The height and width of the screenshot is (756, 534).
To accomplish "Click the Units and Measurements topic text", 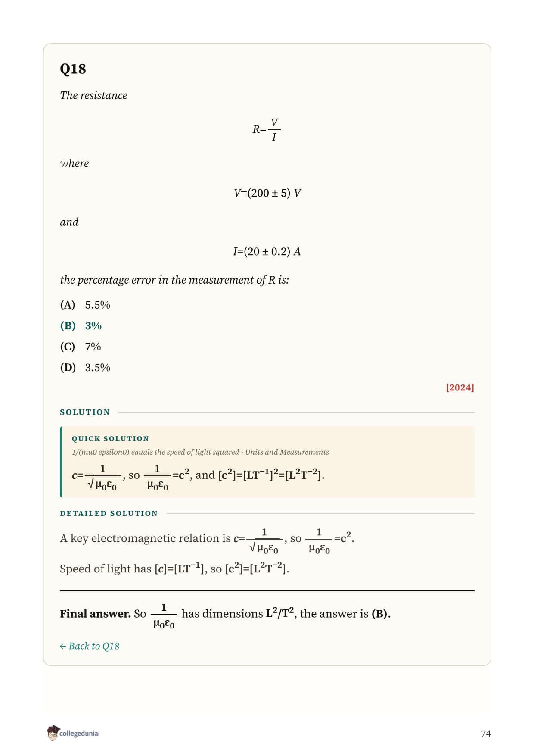I will click(x=287, y=452).
